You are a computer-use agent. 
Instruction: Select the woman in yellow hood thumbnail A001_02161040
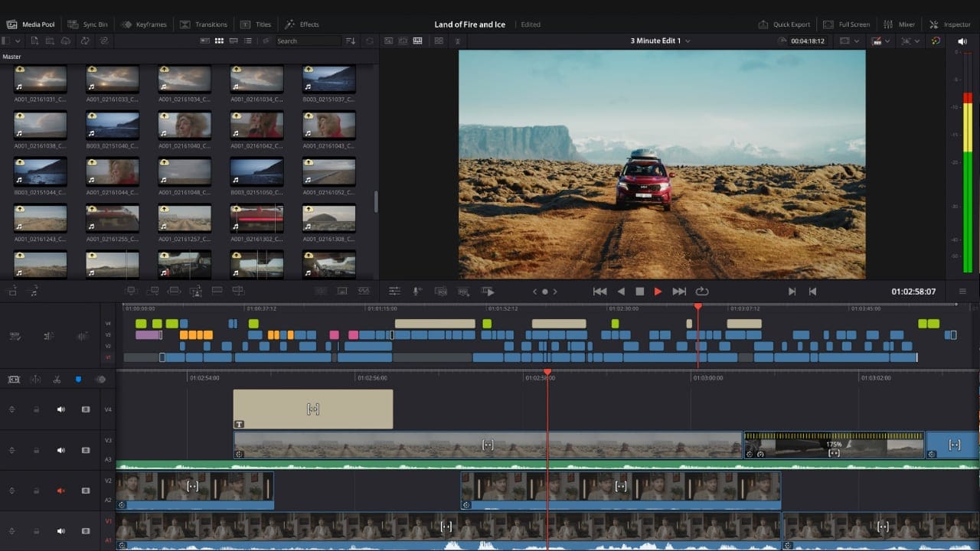(x=184, y=126)
